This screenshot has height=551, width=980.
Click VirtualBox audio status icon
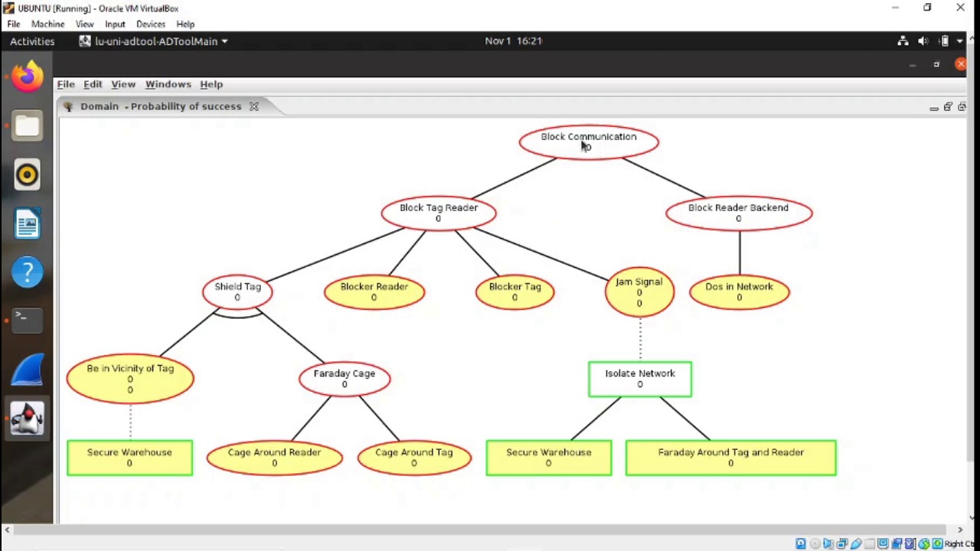828,543
